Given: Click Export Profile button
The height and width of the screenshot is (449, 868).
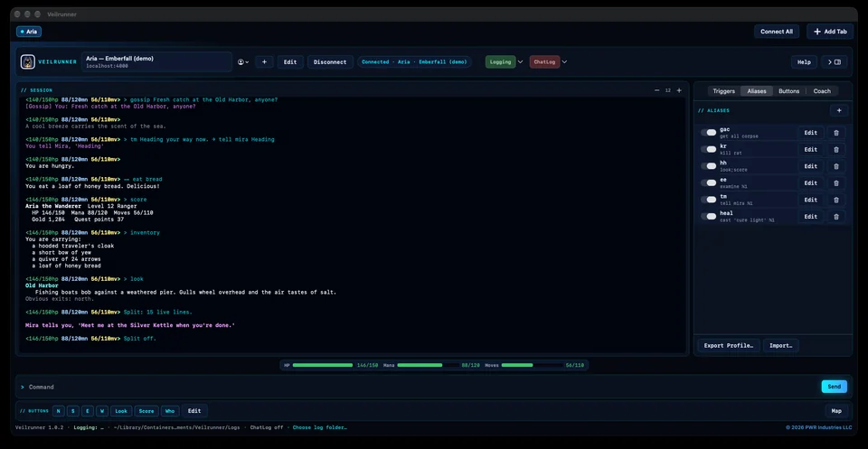Looking at the screenshot, I should point(729,346).
